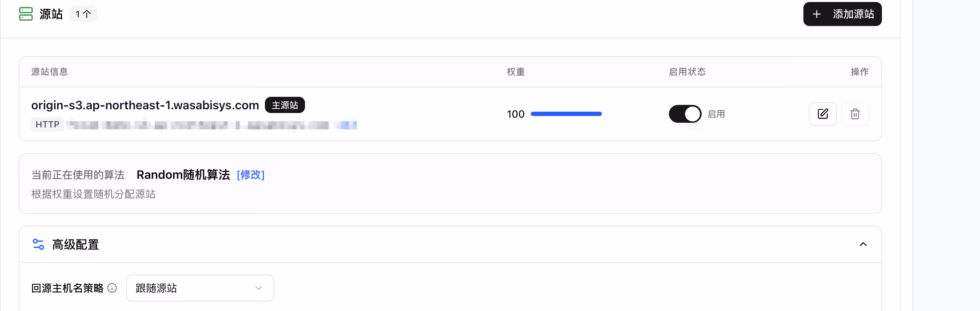Image resolution: width=980 pixels, height=311 pixels.
Task: Click the edit origin pencil icon
Action: (823, 114)
